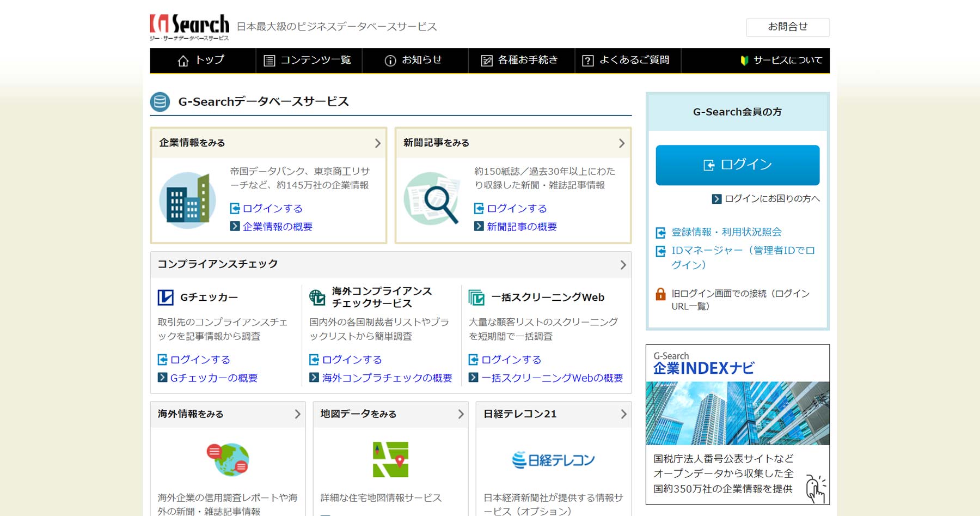Click arrow icon beside ログインにお困りの方へ

716,199
